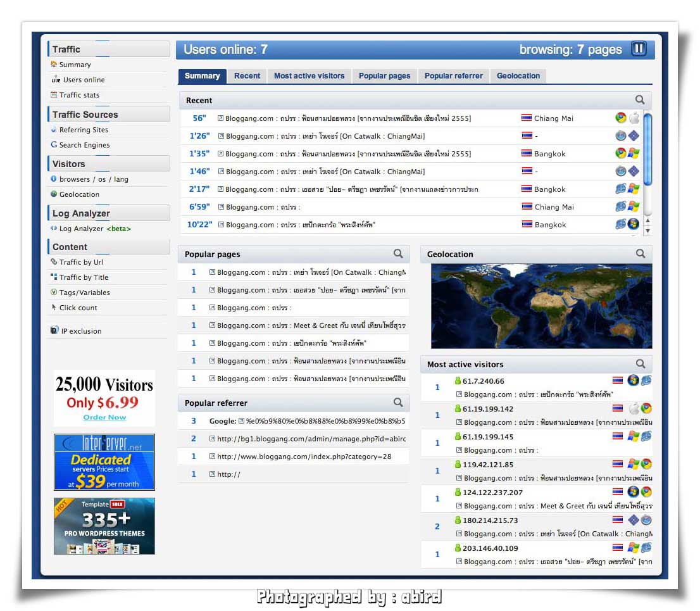700x611 pixels.
Task: Click the Thai flag in 2'17" row
Action: (x=527, y=189)
